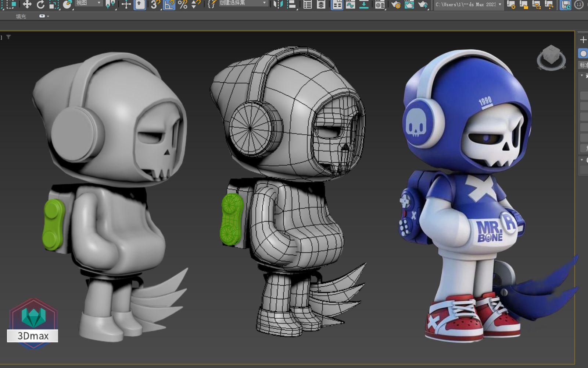Select the Scale tool
The width and height of the screenshot is (588, 368).
coord(54,4)
